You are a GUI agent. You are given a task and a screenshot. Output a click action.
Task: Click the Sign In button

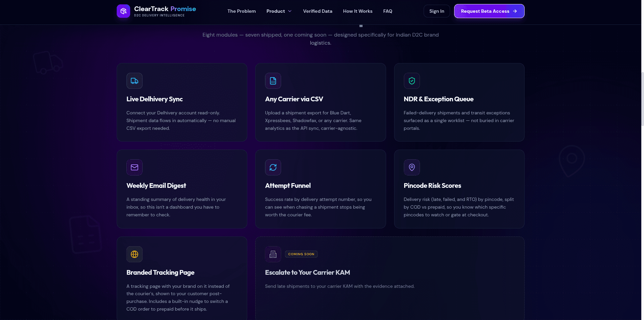tap(437, 11)
